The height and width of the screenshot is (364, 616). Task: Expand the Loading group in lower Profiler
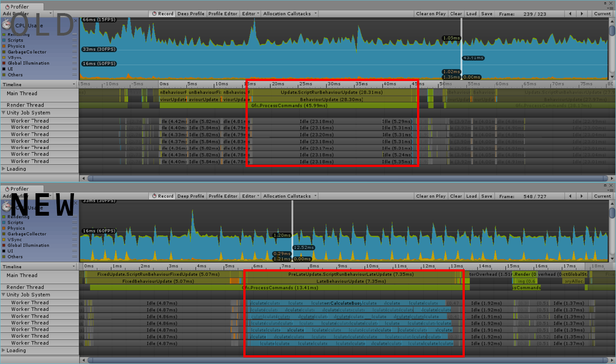pos(3,350)
